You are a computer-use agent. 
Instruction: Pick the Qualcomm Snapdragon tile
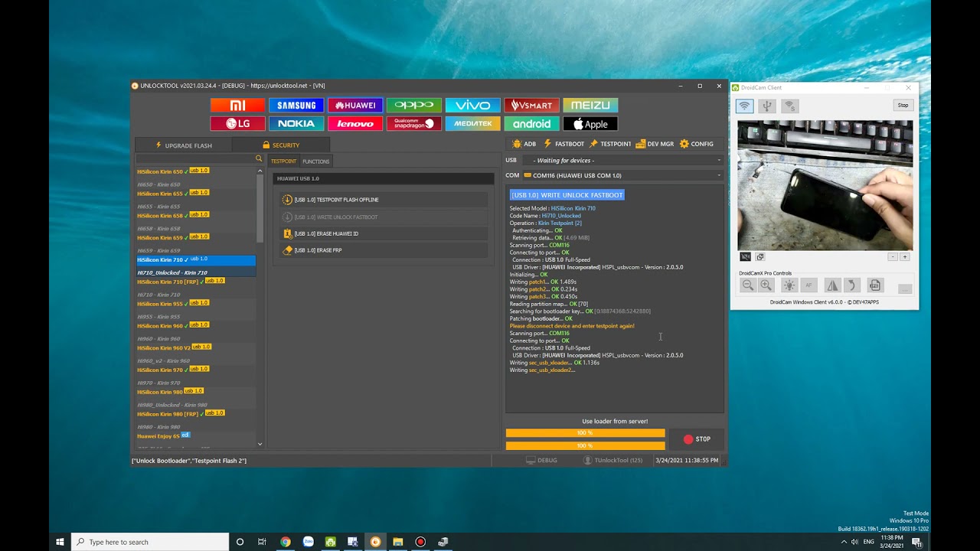point(414,123)
